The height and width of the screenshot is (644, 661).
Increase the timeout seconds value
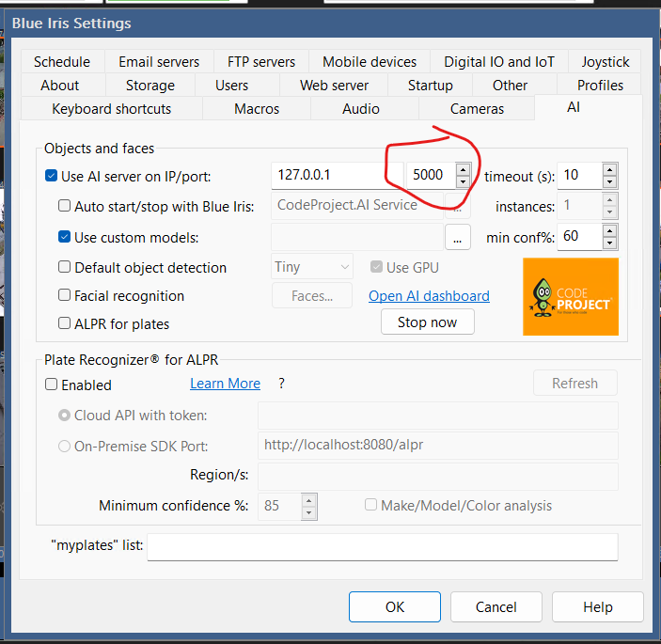pos(609,170)
